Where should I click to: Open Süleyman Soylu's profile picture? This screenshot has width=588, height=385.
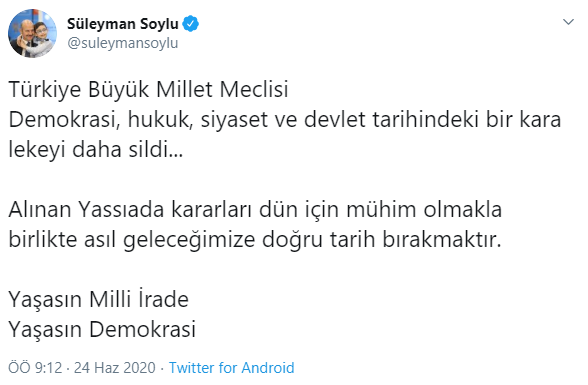click(x=33, y=33)
